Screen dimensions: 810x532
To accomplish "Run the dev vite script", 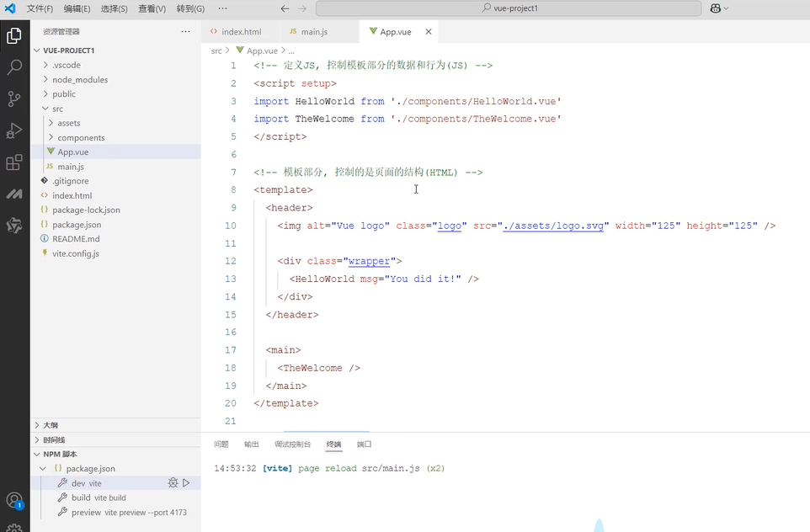I will click(186, 483).
